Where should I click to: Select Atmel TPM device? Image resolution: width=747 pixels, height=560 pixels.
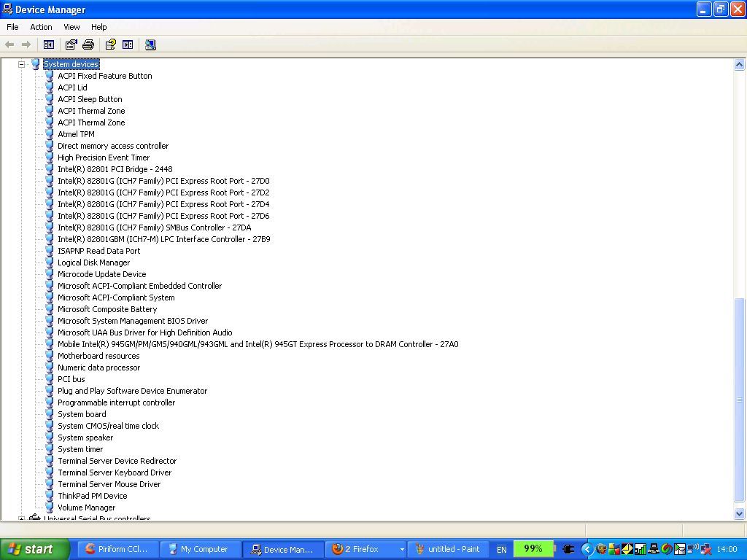tap(76, 134)
